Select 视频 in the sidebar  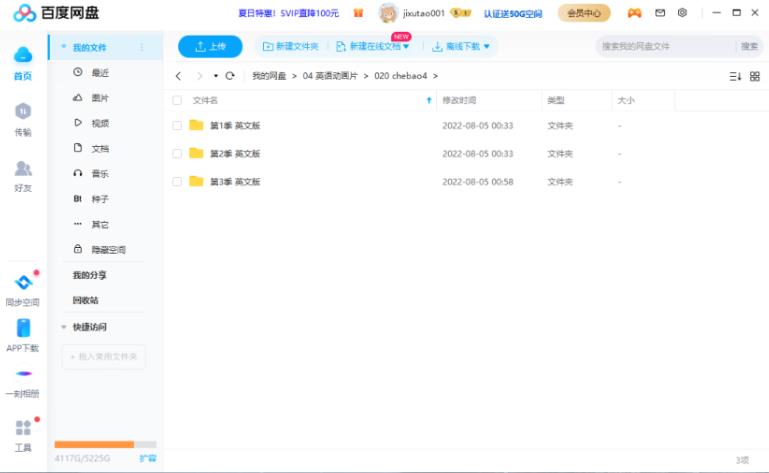click(100, 123)
